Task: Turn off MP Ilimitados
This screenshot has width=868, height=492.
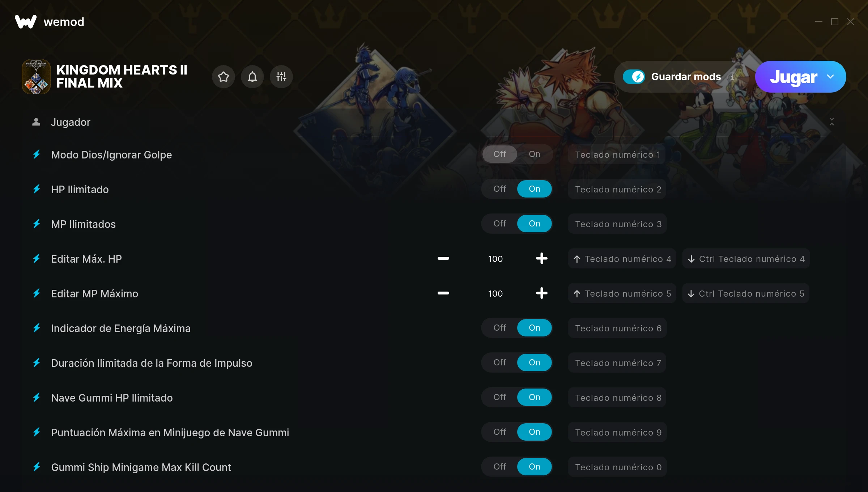Action: 500,224
